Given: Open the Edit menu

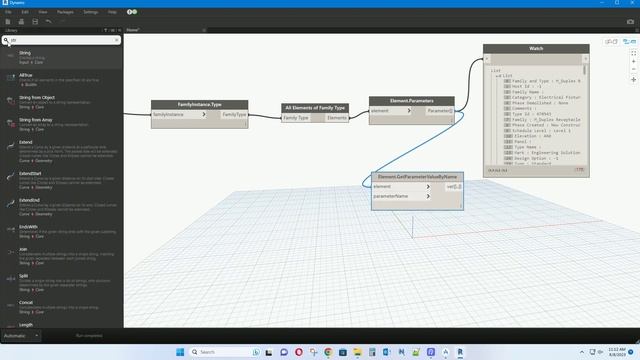Looking at the screenshot, I should pos(25,12).
